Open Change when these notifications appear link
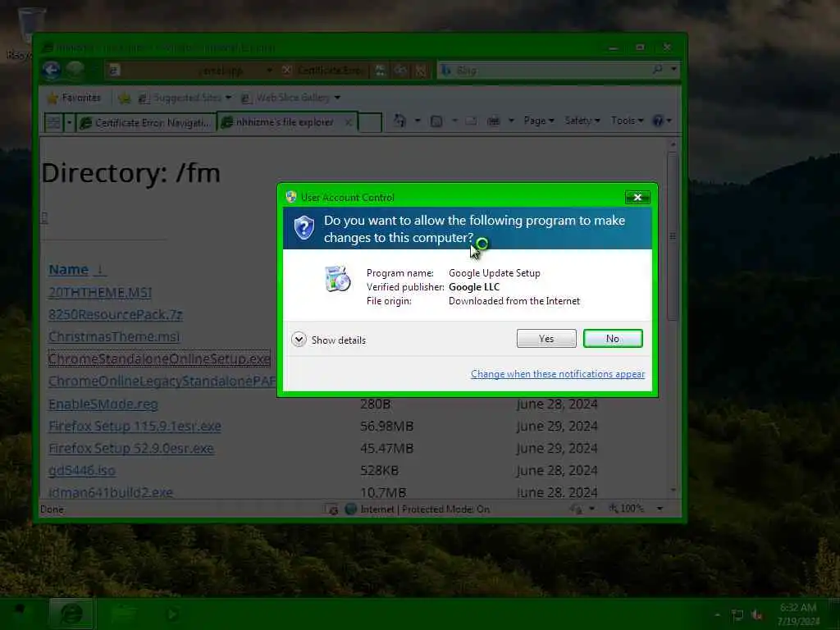The height and width of the screenshot is (630, 840). pos(558,374)
